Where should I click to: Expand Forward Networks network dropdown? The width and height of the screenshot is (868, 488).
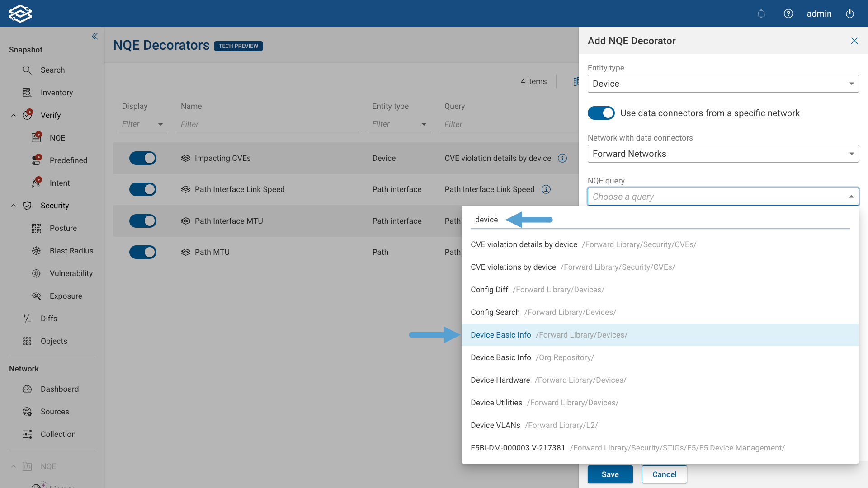[722, 154]
